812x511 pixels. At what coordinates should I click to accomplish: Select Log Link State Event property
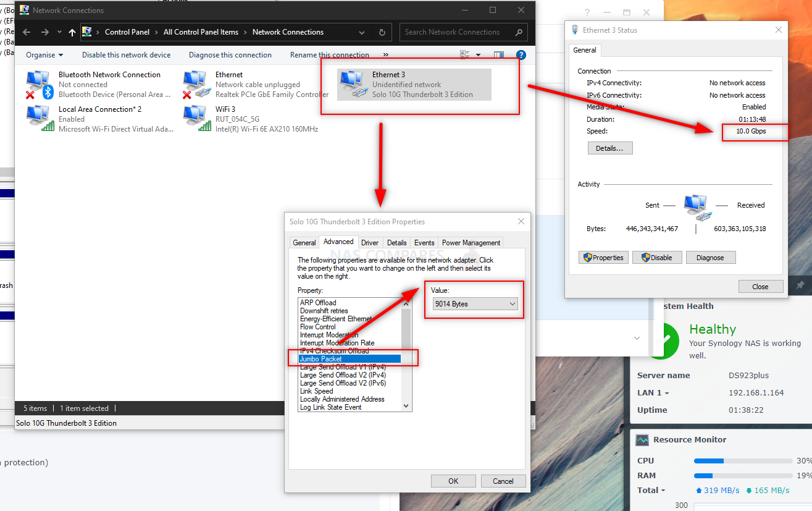point(330,407)
